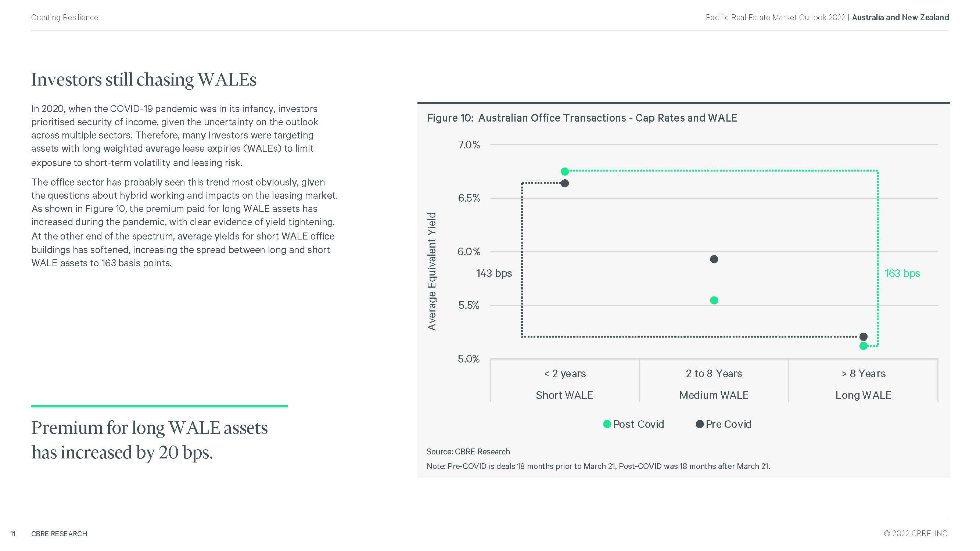Click the Figure 10 chart title

582,118
